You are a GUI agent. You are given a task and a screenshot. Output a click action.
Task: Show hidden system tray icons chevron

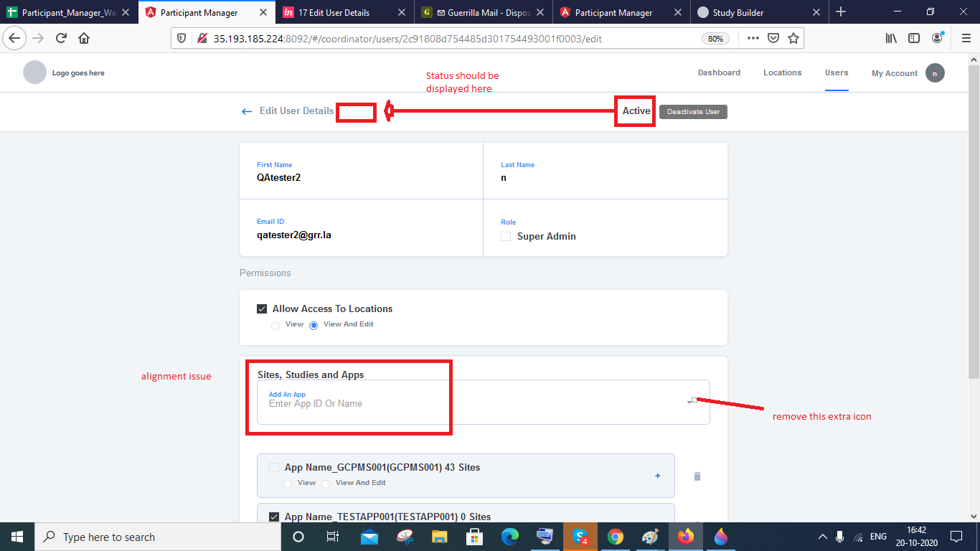point(822,537)
